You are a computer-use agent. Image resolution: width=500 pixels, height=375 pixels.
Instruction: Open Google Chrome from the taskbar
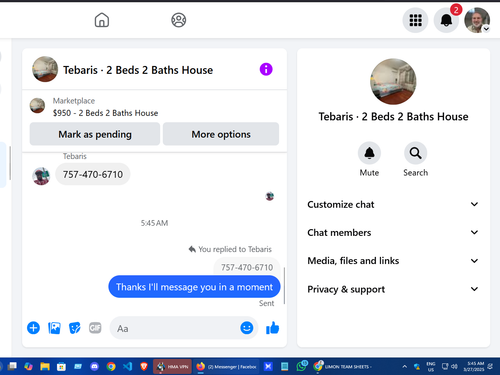coord(111,367)
